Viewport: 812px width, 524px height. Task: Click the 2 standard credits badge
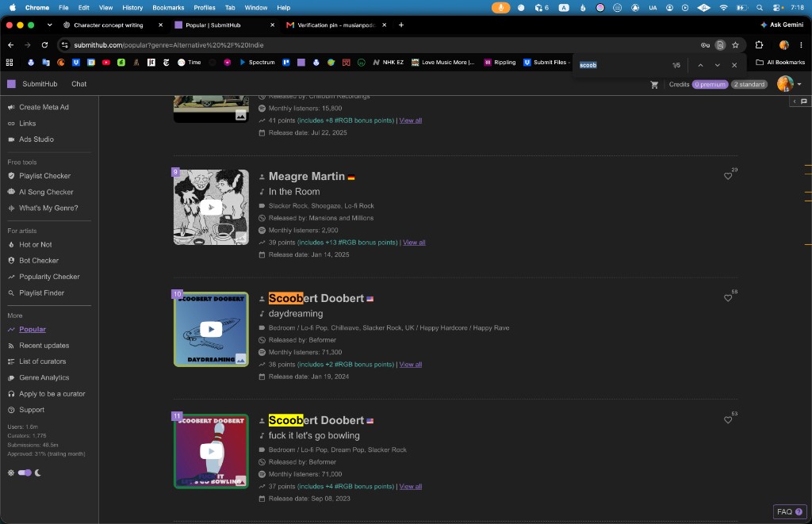749,84
